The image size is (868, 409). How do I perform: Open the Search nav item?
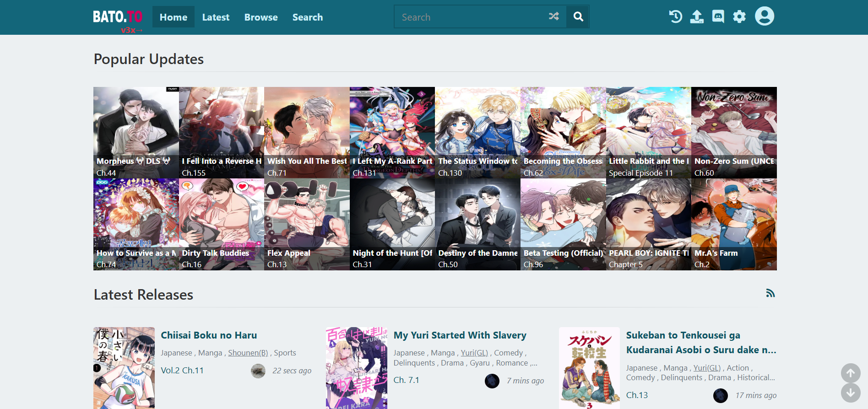pyautogui.click(x=308, y=17)
